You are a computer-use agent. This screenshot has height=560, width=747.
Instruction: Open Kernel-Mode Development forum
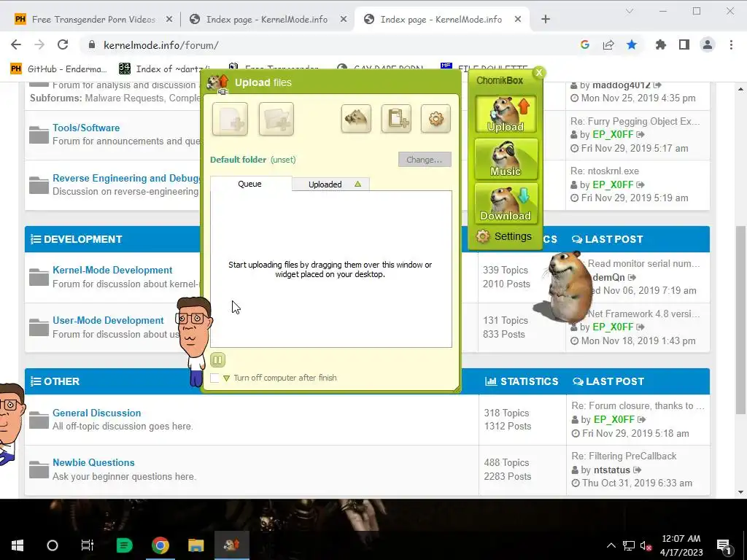tap(112, 270)
